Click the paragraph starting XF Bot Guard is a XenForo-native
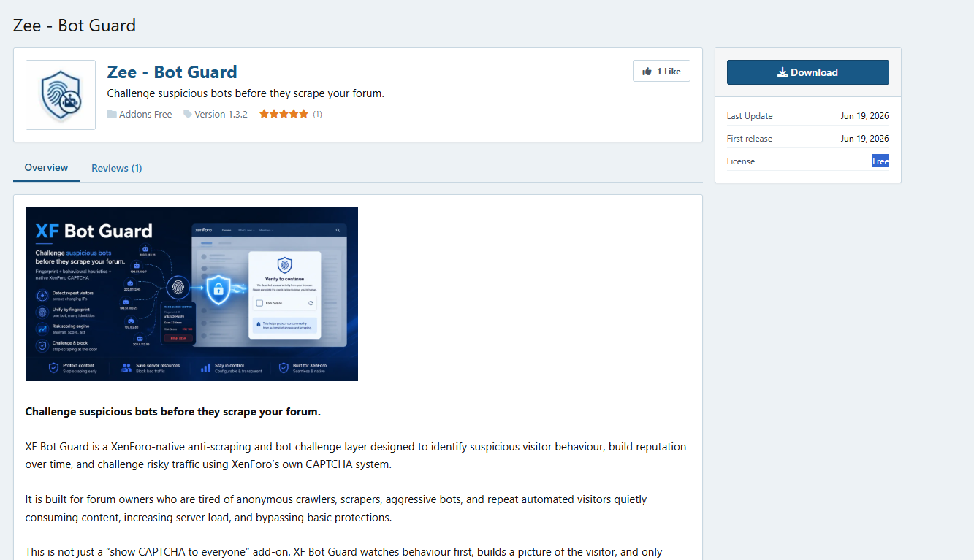Image resolution: width=974 pixels, height=560 pixels. pos(356,454)
